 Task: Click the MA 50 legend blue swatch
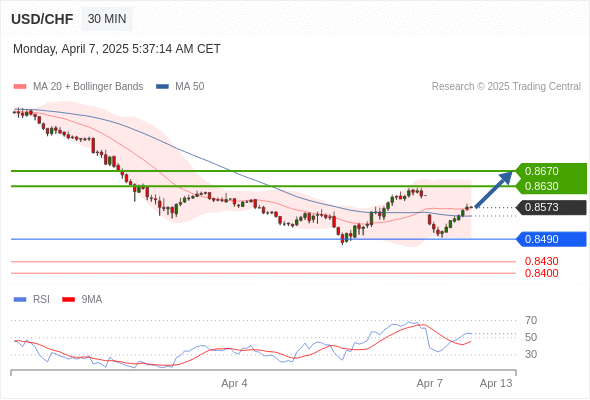pos(162,87)
